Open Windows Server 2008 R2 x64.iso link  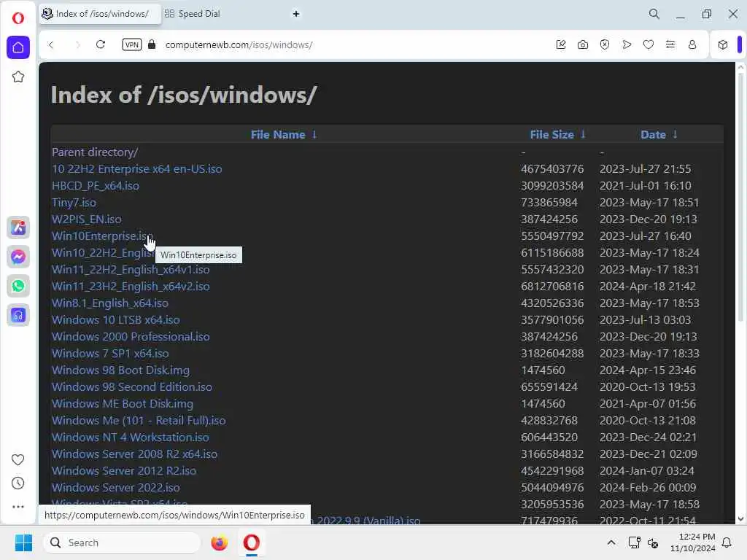click(134, 454)
